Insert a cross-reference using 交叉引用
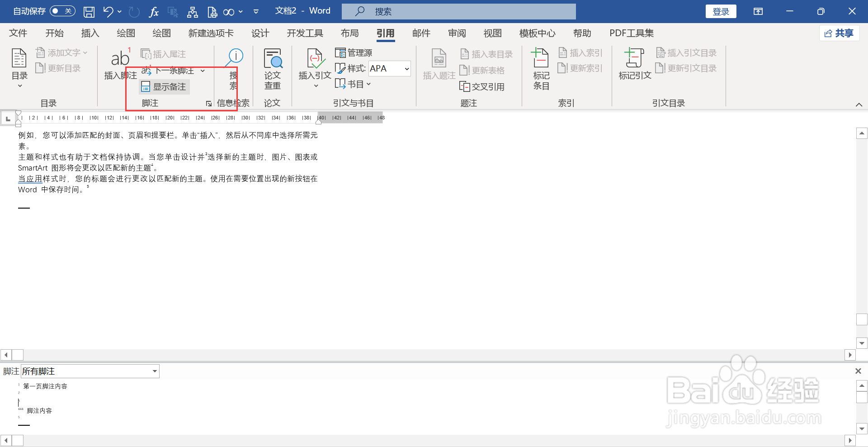The height and width of the screenshot is (447, 868). [482, 86]
